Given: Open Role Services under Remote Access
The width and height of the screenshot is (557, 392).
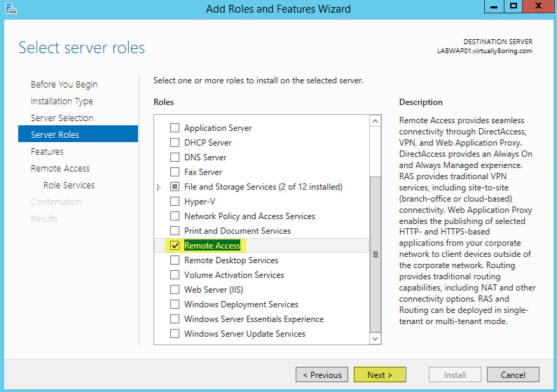Looking at the screenshot, I should point(69,185).
